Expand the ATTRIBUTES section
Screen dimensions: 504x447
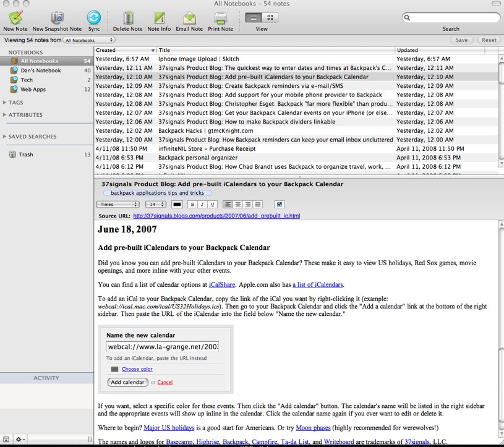tap(4, 115)
